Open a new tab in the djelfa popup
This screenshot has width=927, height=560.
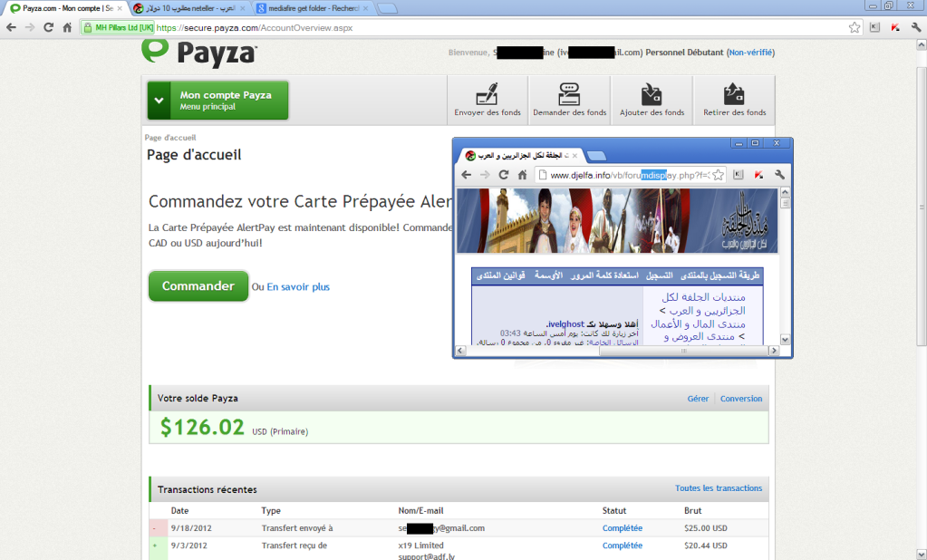(x=596, y=156)
